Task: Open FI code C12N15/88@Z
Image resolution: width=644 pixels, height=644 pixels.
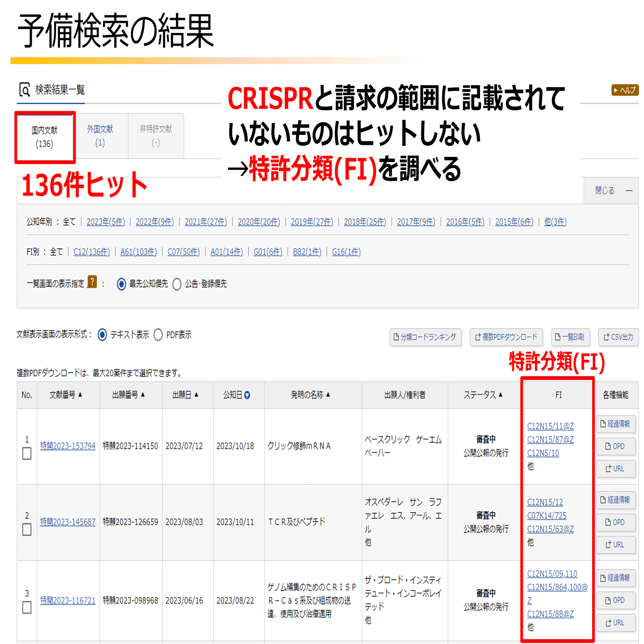Action: click(550, 614)
